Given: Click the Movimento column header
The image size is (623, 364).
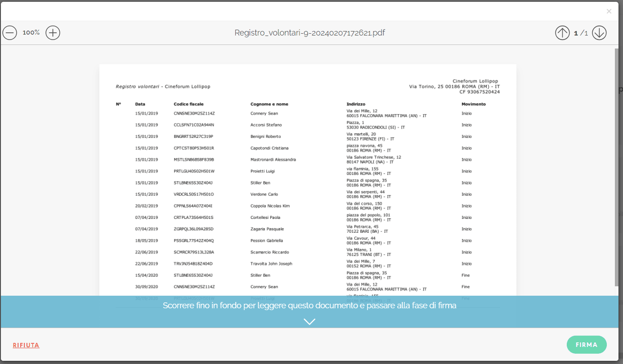Looking at the screenshot, I should [473, 104].
